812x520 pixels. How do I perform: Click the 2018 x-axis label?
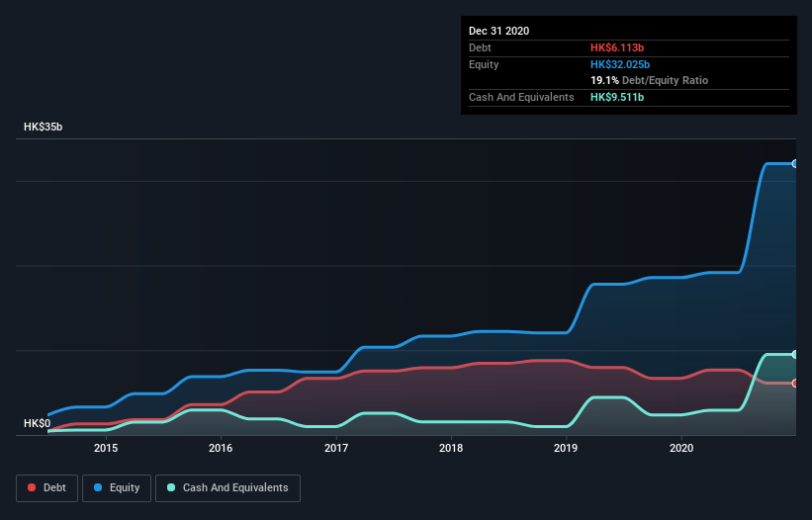pos(451,448)
